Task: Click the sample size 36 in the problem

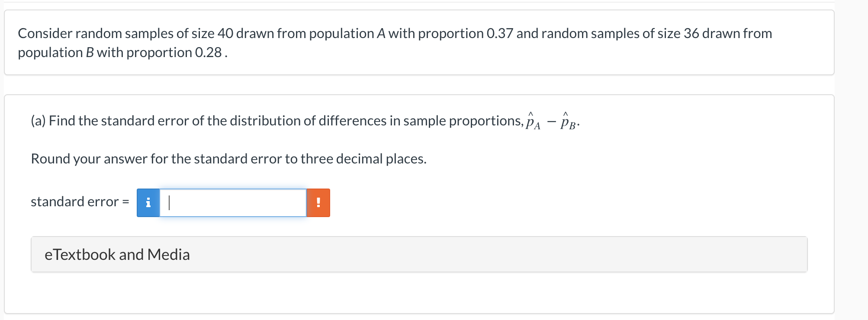Action: point(691,33)
